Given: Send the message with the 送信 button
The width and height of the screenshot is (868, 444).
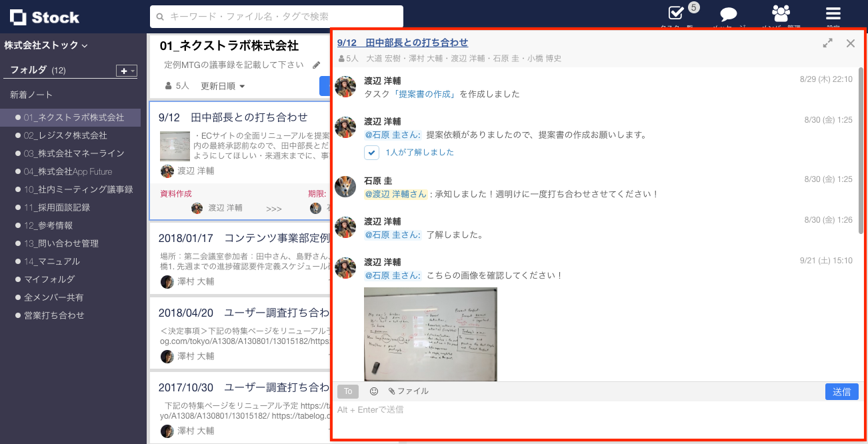Looking at the screenshot, I should tap(841, 391).
